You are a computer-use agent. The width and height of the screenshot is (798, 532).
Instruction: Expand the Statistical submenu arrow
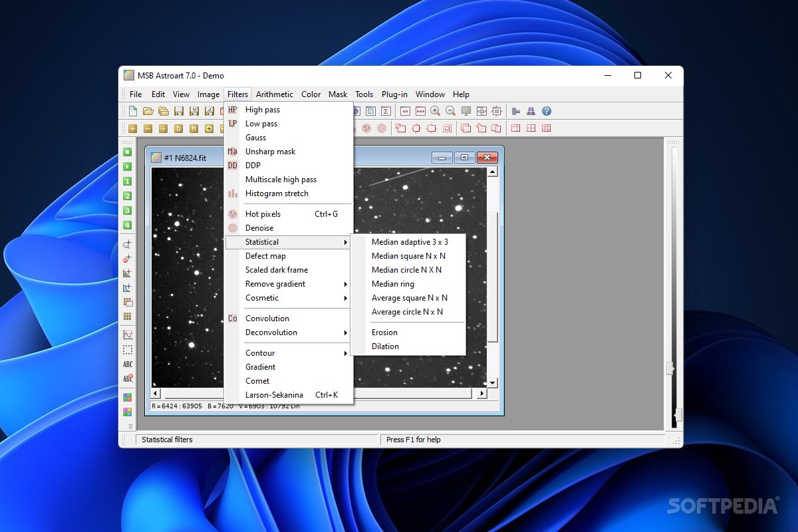346,243
